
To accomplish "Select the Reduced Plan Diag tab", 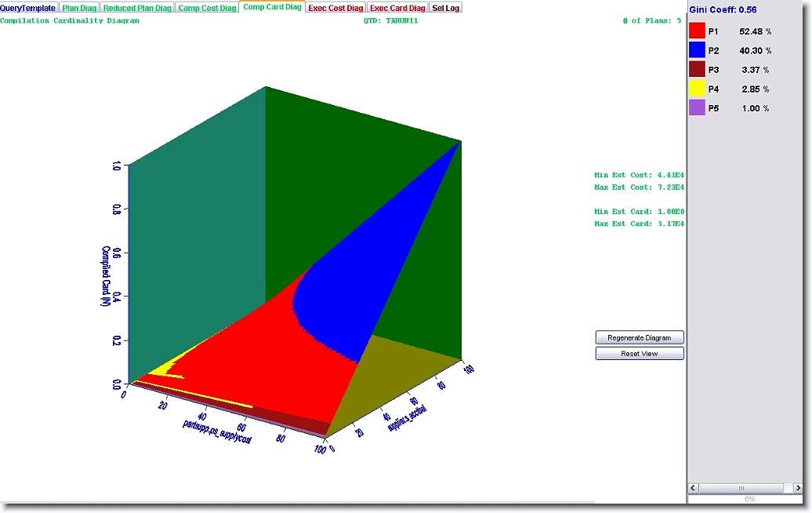I will point(137,8).
